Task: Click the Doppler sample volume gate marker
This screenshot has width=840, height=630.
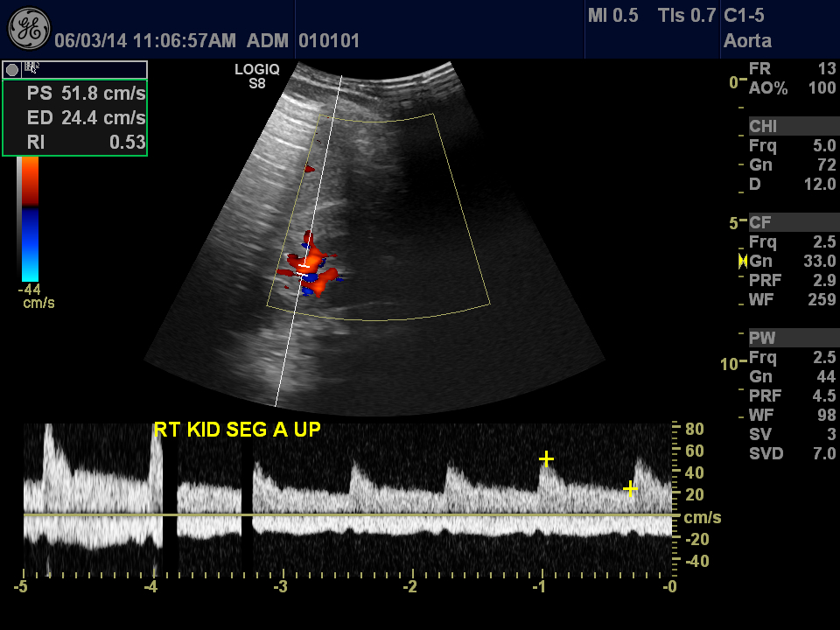Action: click(304, 266)
